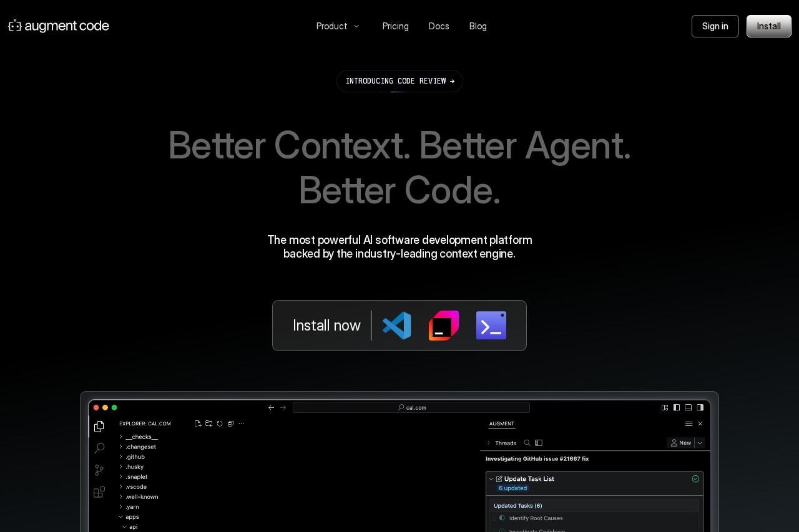Open the Explorer icon in the activity bar
Viewport: 799px width, 532px height.
click(x=99, y=427)
